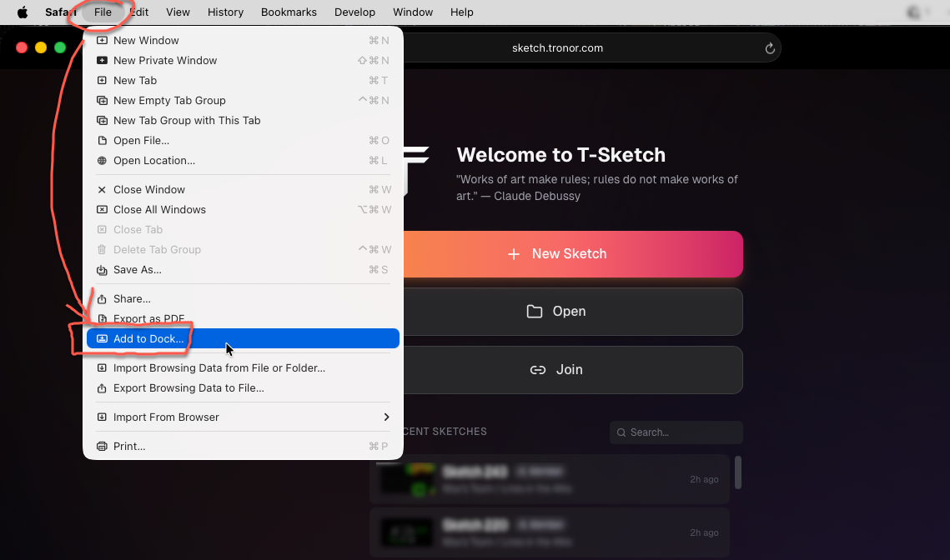Image resolution: width=950 pixels, height=560 pixels.
Task: Click the globe icon beside Open Location
Action: [101, 160]
